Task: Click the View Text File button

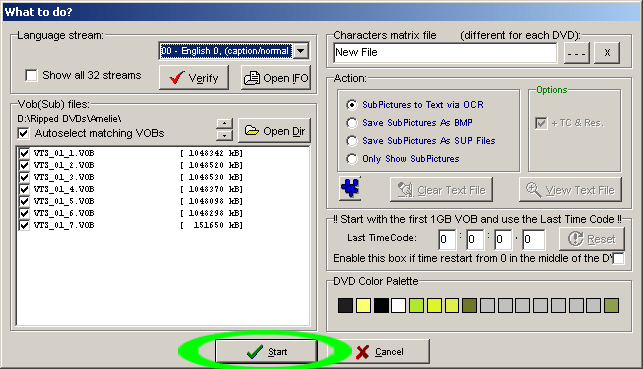Action: pos(570,189)
